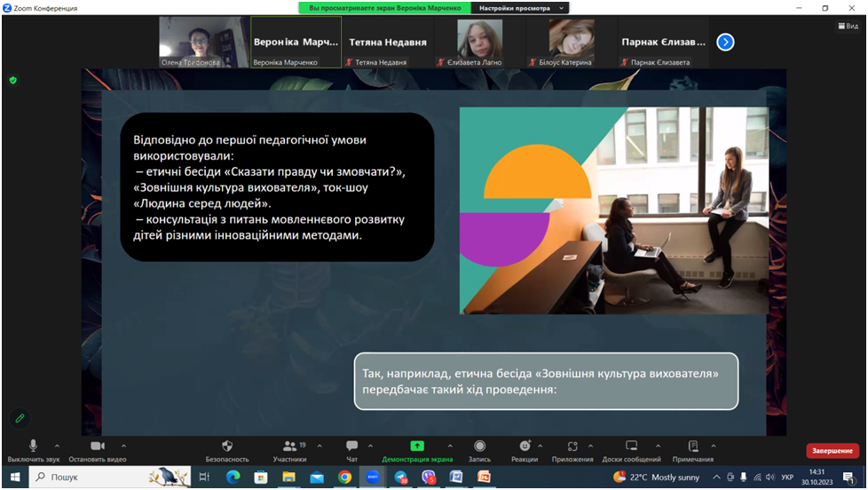The width and height of the screenshot is (868, 490).
Task: Stop the camera with Остановить видео
Action: [x=98, y=447]
